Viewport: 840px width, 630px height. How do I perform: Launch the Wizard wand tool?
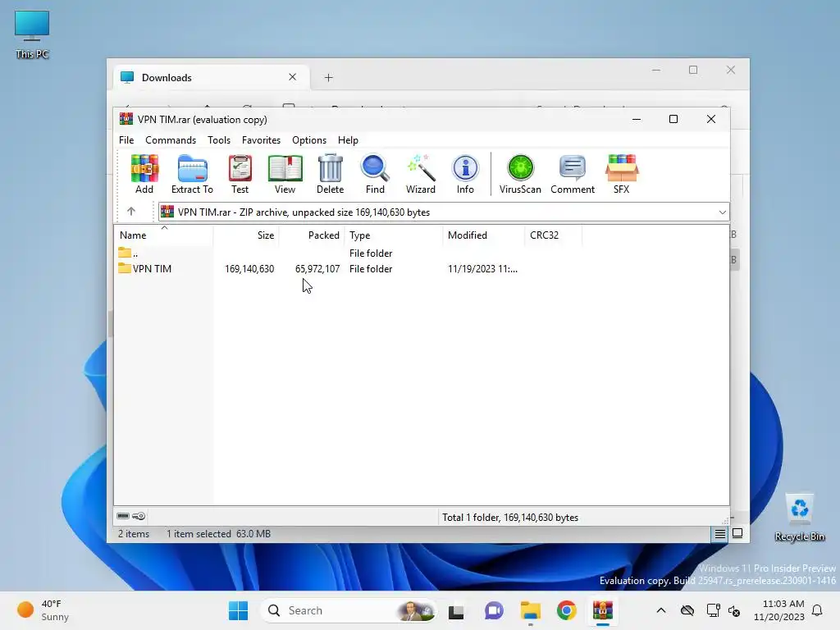point(421,174)
